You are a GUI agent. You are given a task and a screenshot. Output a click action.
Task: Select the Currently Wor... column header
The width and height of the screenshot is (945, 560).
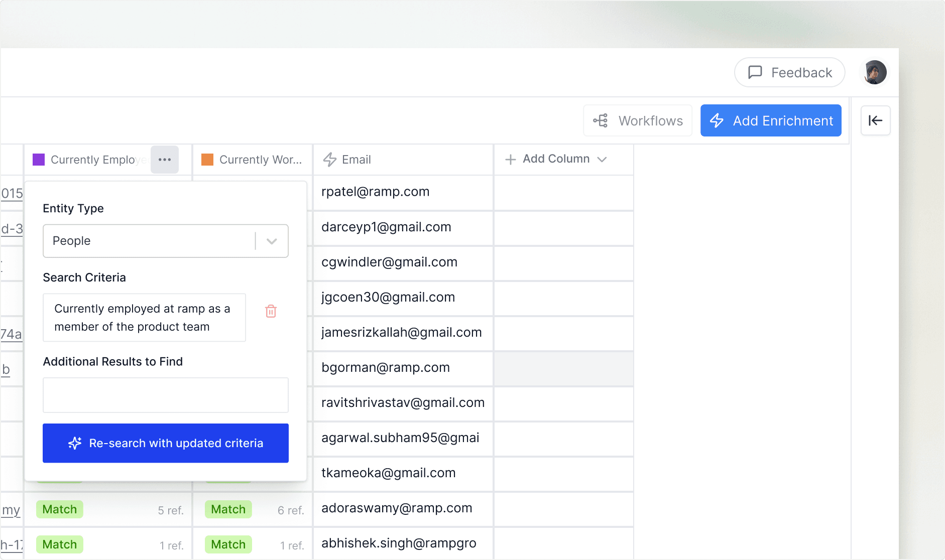[x=253, y=160]
